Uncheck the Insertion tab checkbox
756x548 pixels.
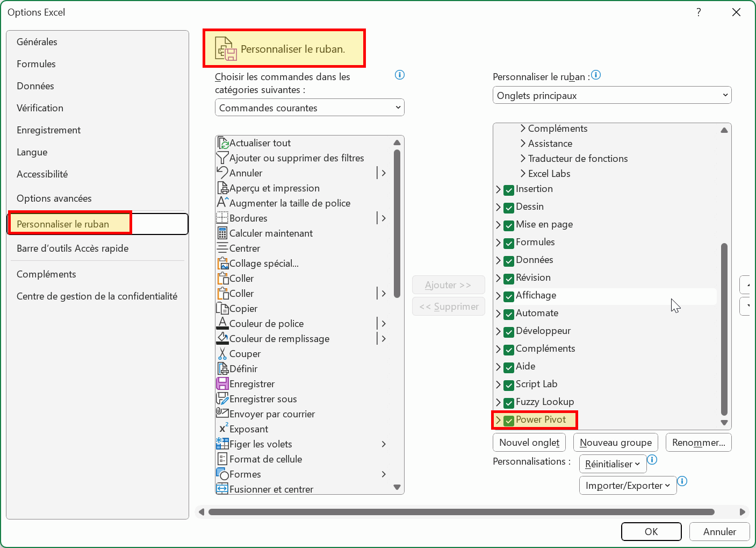509,190
